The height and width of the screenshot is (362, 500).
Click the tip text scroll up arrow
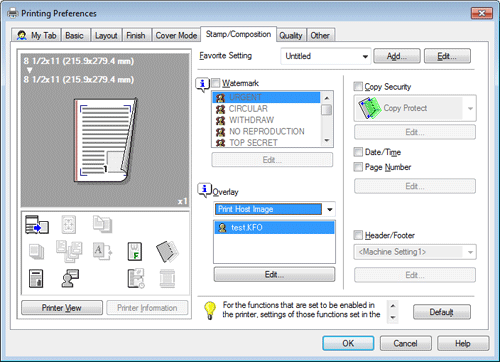click(393, 306)
